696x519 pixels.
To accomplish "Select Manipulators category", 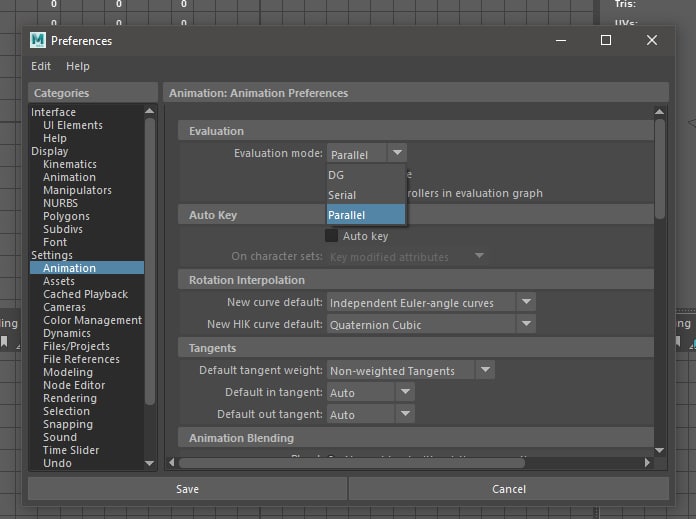I will (x=77, y=190).
